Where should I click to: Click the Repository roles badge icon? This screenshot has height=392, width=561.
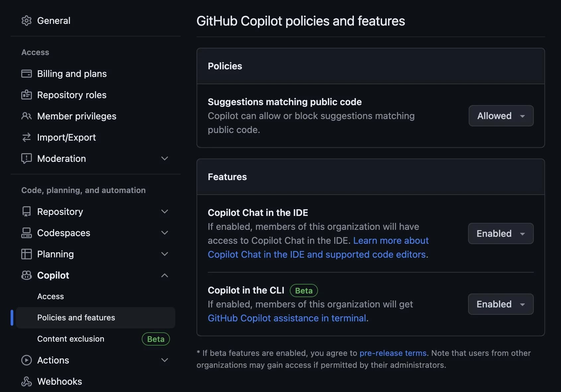click(27, 95)
